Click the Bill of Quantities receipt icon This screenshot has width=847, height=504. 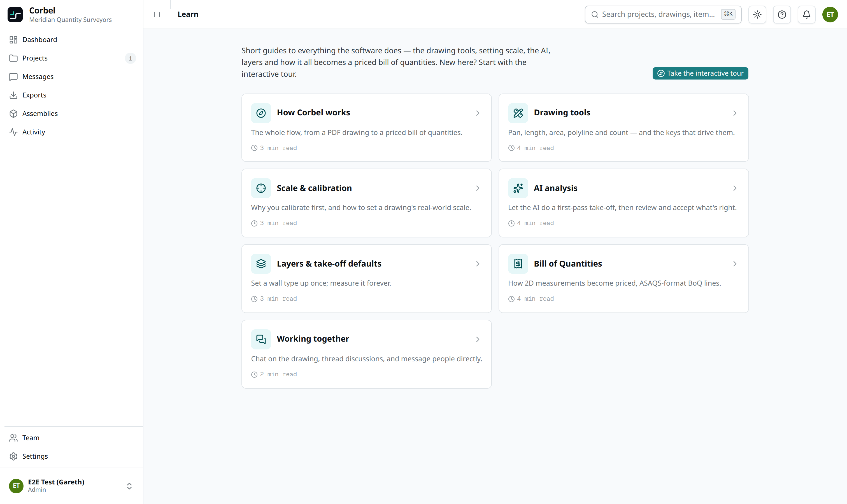point(518,263)
